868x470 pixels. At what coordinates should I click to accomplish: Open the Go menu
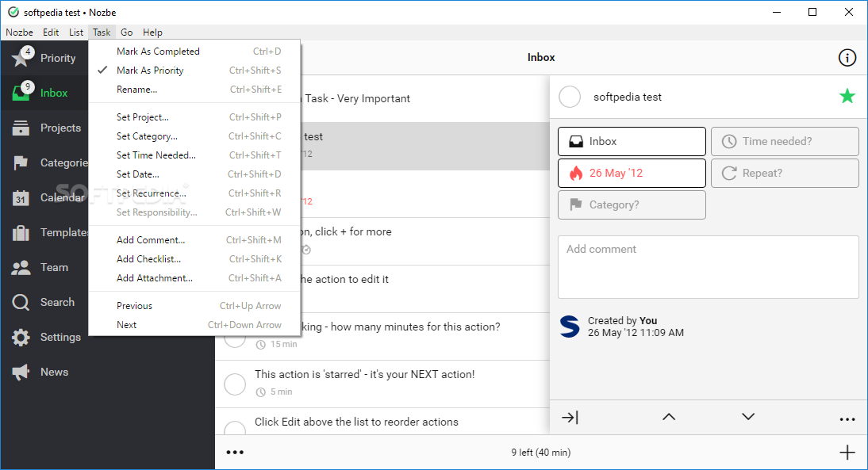[127, 32]
